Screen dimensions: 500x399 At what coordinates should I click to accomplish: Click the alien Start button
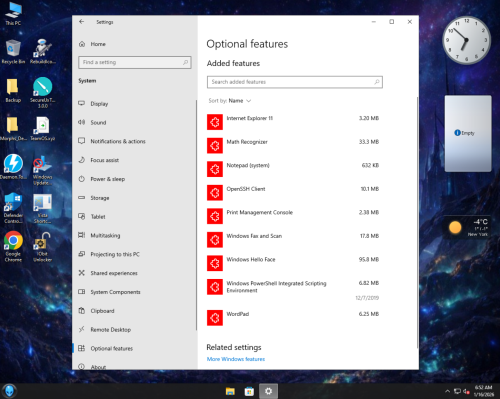(9, 391)
